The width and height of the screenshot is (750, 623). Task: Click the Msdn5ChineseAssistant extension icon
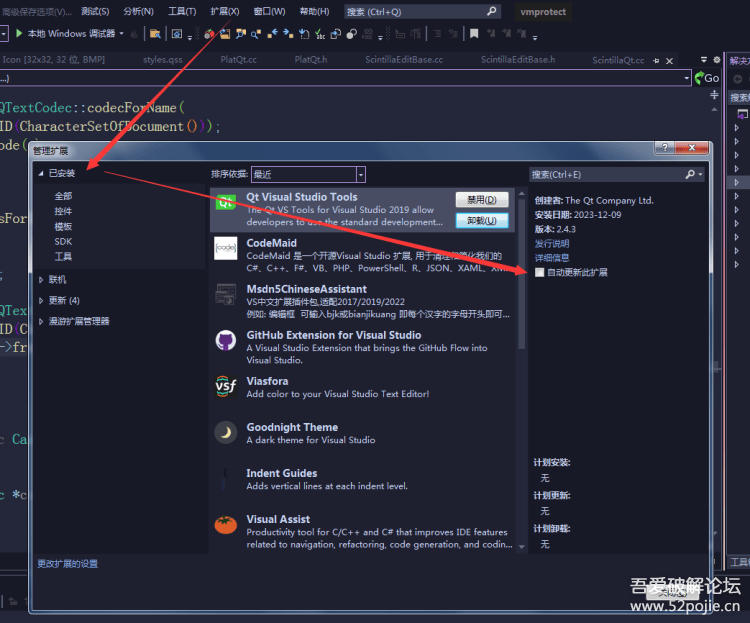coord(225,294)
